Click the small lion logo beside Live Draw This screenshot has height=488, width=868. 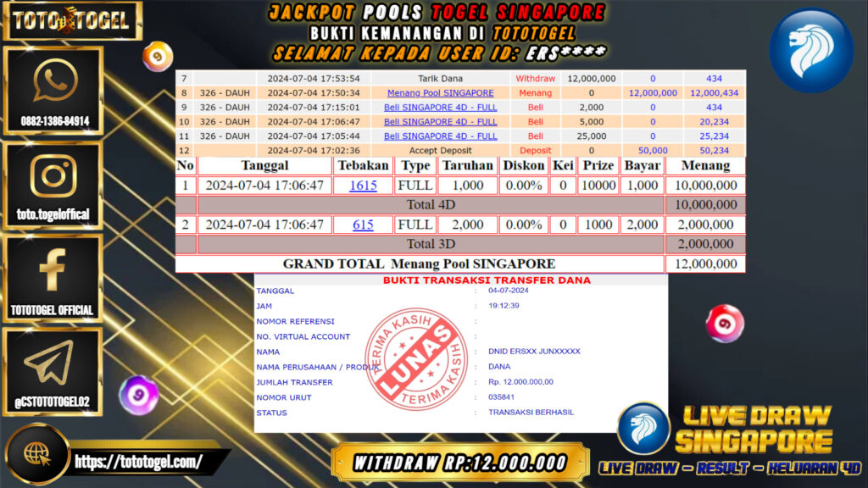(643, 428)
